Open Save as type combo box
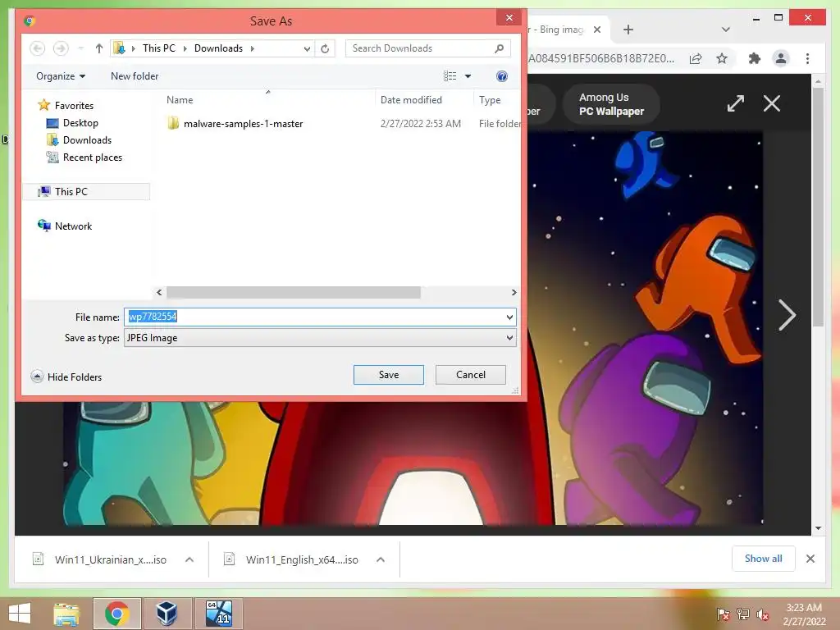The width and height of the screenshot is (840, 630). 320,338
